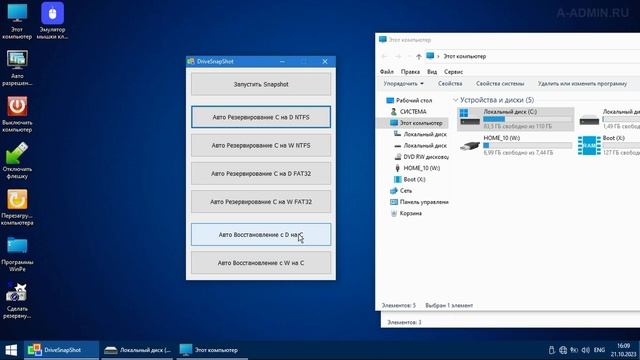Click the HOME_10 (W:) usage bar

[527, 146]
